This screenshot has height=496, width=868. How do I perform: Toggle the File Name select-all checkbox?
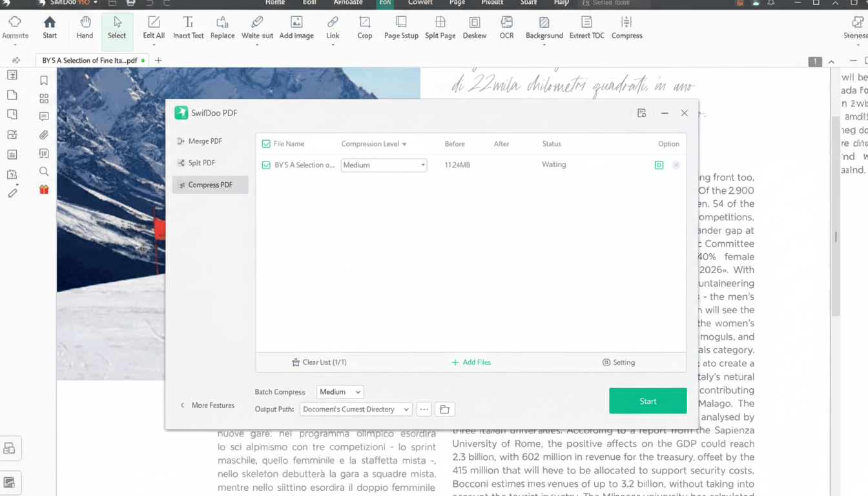[x=266, y=144]
